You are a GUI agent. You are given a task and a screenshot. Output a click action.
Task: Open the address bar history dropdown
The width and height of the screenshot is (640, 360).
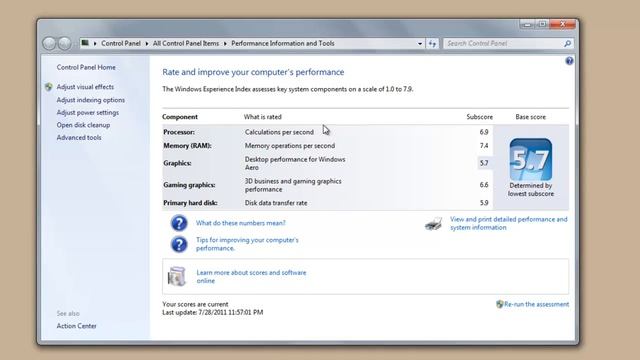click(420, 43)
